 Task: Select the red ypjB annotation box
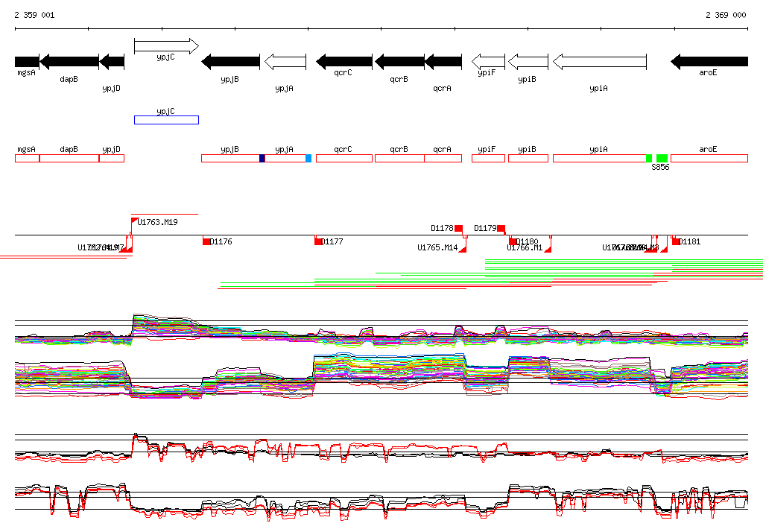(x=231, y=158)
